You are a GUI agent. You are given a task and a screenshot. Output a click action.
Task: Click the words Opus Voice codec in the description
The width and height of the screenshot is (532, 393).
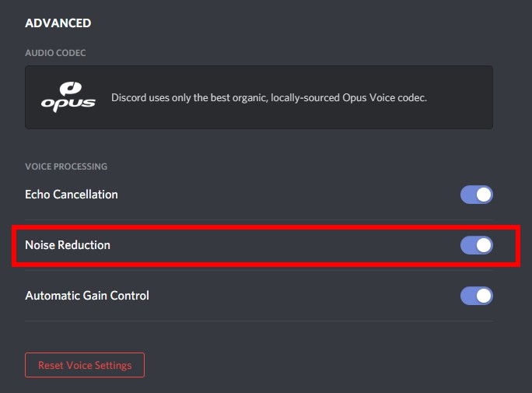pyautogui.click(x=384, y=98)
